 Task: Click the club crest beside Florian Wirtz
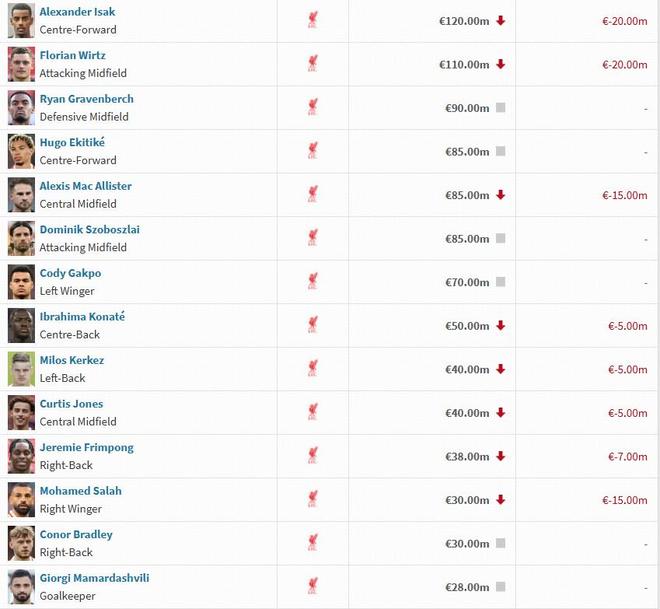[x=313, y=64]
